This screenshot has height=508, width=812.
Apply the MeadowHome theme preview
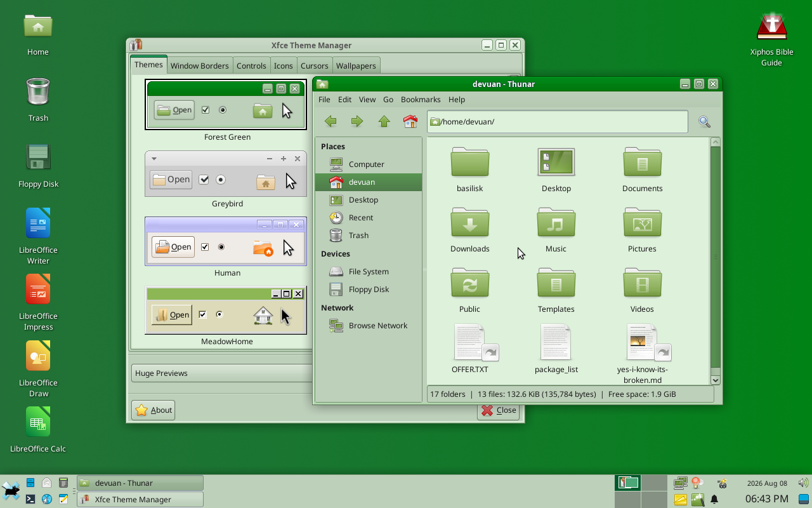(x=226, y=311)
